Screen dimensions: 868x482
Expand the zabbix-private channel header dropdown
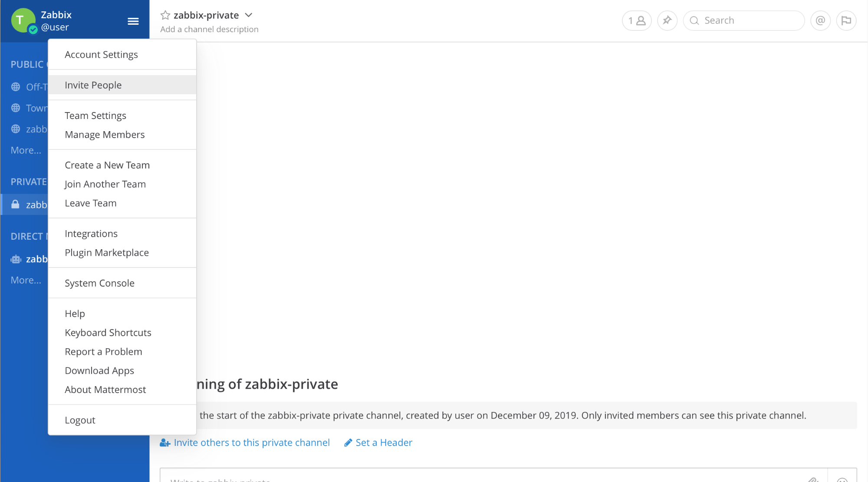point(249,15)
